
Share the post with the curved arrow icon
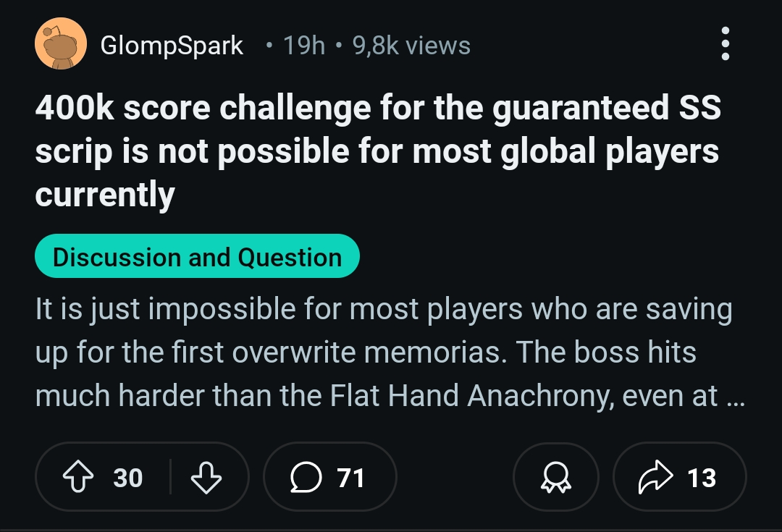pos(655,477)
